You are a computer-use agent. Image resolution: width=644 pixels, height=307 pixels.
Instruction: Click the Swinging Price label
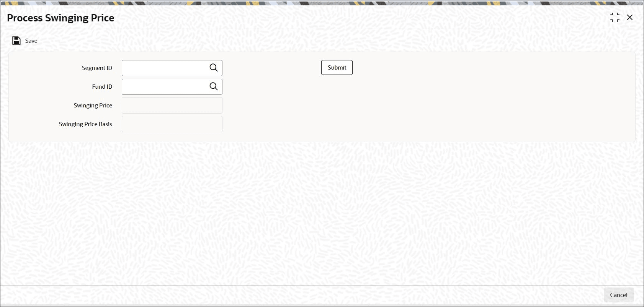coord(93,106)
